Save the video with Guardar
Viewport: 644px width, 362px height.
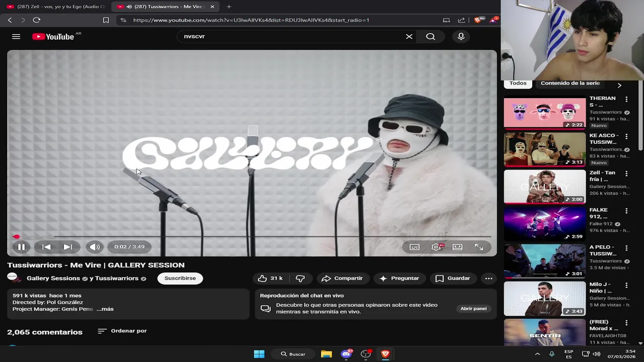pos(453,278)
